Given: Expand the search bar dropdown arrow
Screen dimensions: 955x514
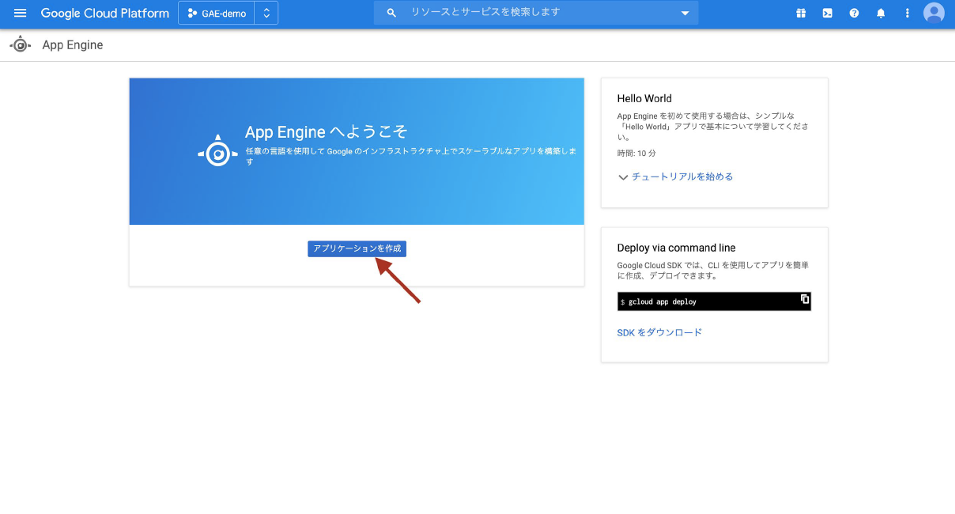Looking at the screenshot, I should (x=685, y=13).
